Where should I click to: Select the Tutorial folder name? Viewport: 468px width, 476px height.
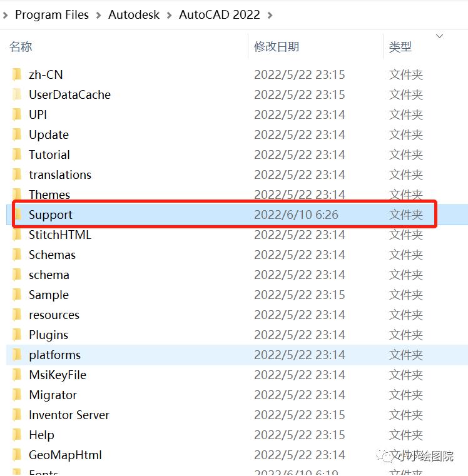click(49, 155)
